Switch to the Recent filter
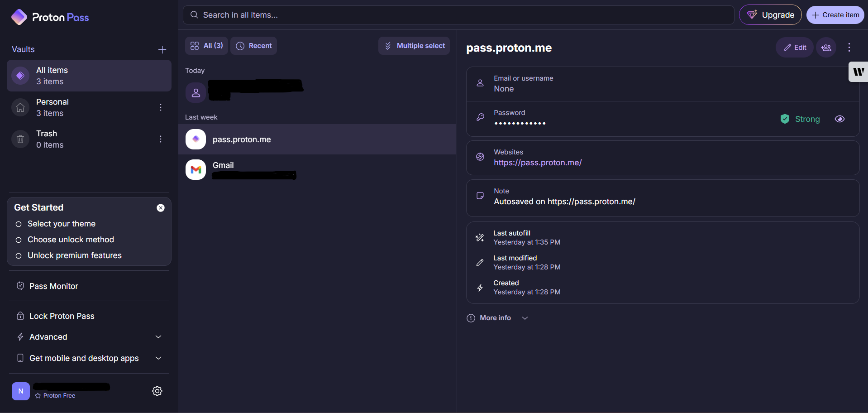Screen dimensions: 868x413 [x=254, y=46]
